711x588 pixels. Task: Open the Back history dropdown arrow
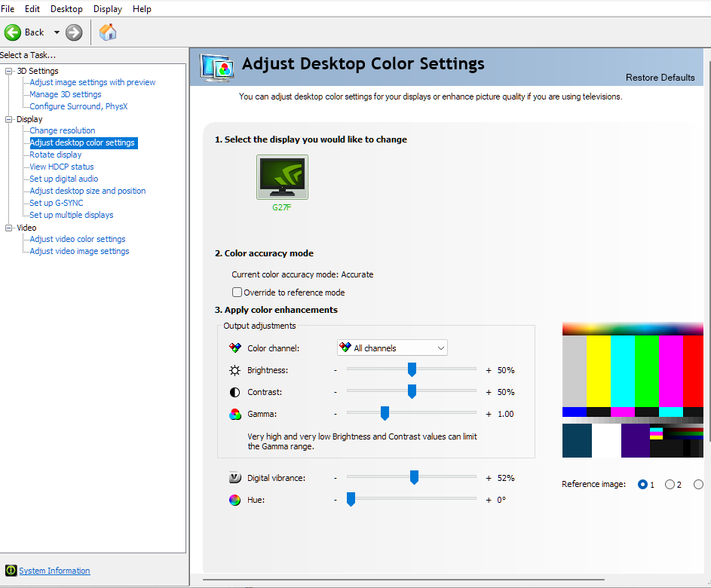57,32
